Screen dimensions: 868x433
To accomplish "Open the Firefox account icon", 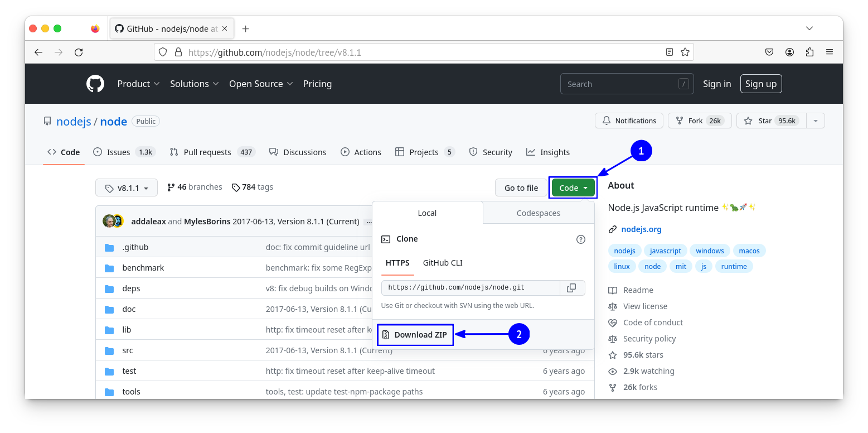I will click(x=789, y=52).
